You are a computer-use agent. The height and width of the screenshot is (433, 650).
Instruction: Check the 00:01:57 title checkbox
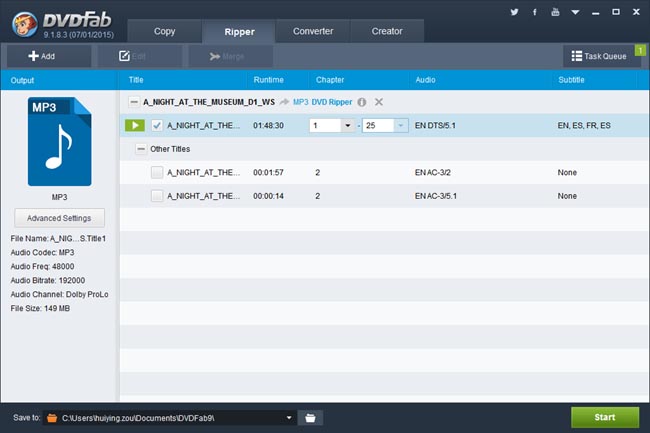click(x=157, y=172)
